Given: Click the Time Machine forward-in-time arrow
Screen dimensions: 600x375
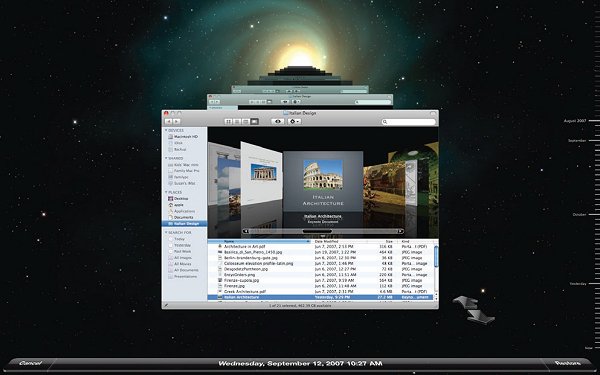Looking at the screenshot, I should click(481, 317).
